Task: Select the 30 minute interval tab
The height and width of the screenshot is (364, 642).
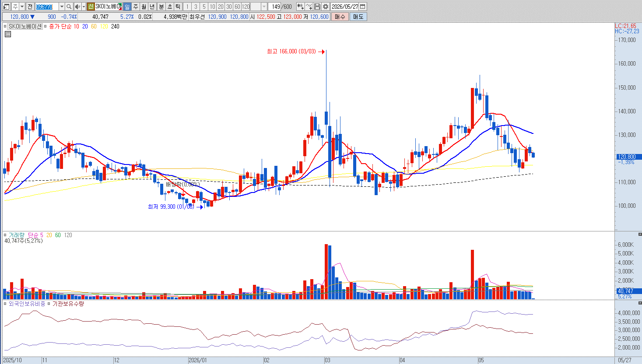Action: (229, 7)
